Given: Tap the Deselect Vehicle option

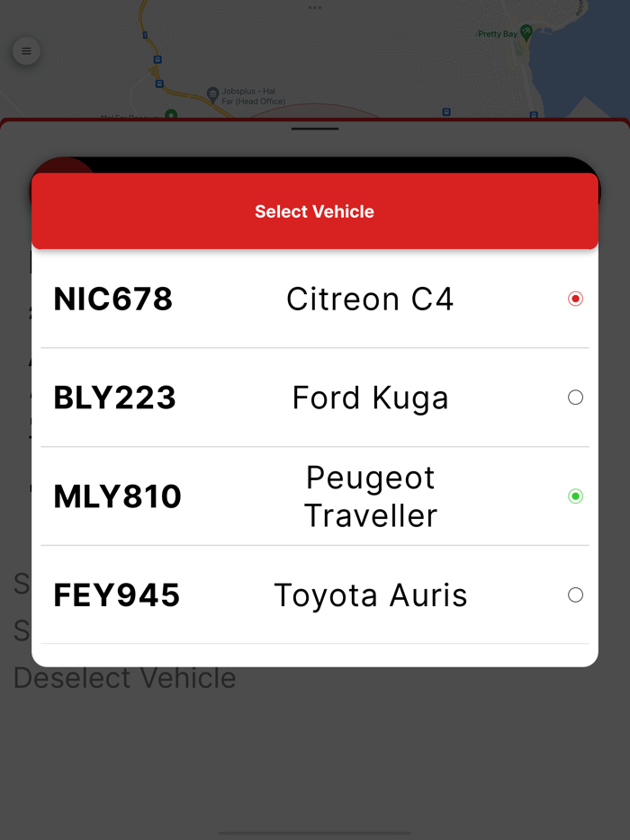Looking at the screenshot, I should (125, 678).
